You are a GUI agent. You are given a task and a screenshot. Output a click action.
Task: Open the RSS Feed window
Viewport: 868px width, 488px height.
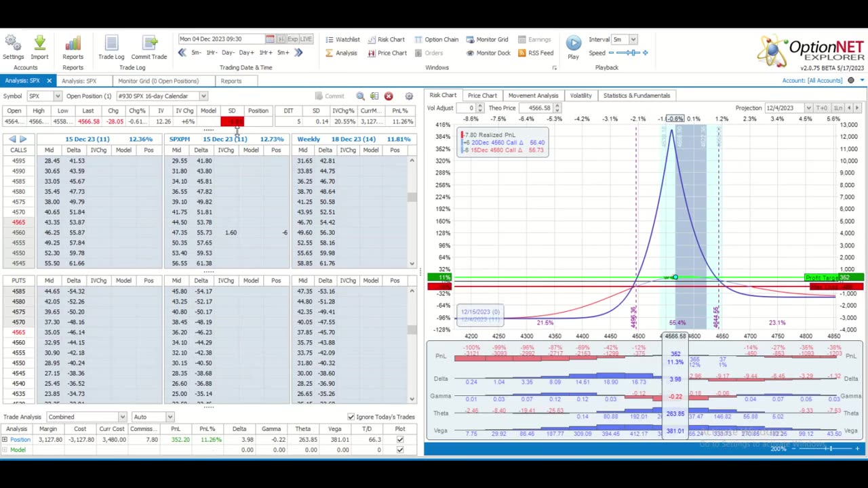[x=535, y=54]
